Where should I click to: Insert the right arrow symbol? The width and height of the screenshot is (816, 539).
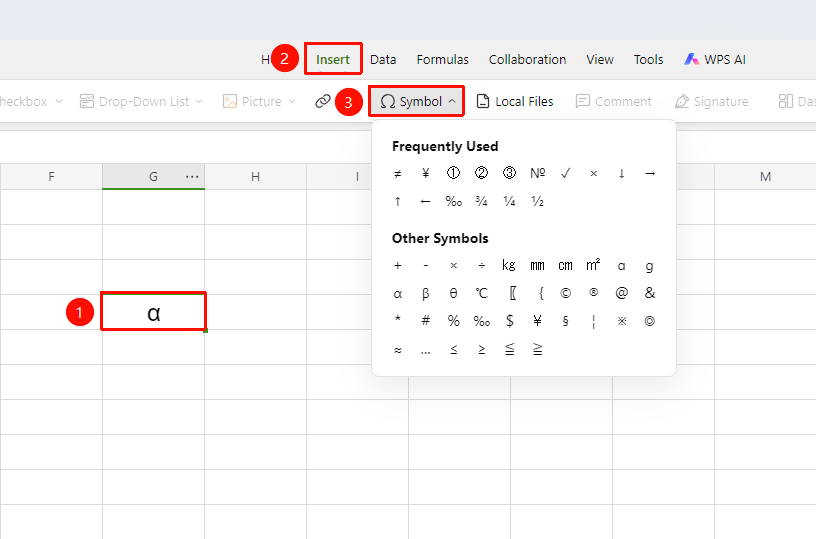click(x=649, y=174)
